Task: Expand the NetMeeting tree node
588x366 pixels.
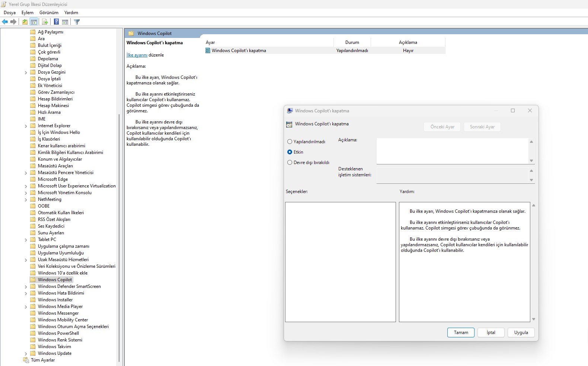Action: click(26, 200)
